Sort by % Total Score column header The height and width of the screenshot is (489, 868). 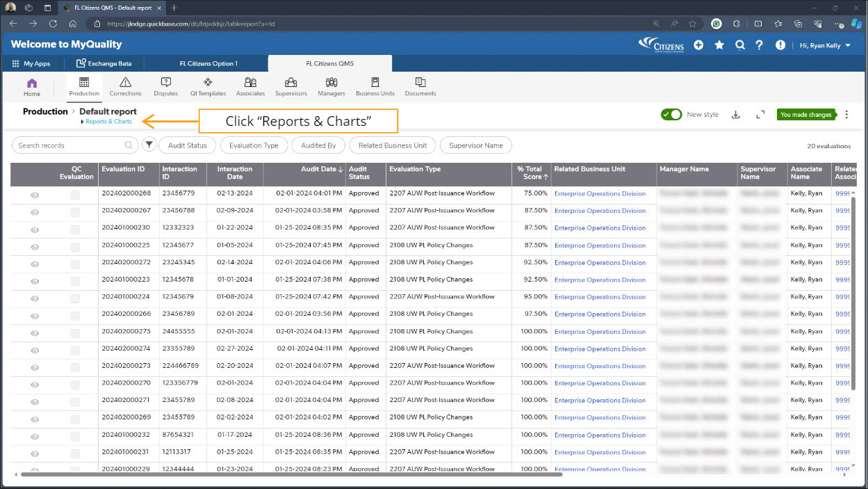(532, 173)
